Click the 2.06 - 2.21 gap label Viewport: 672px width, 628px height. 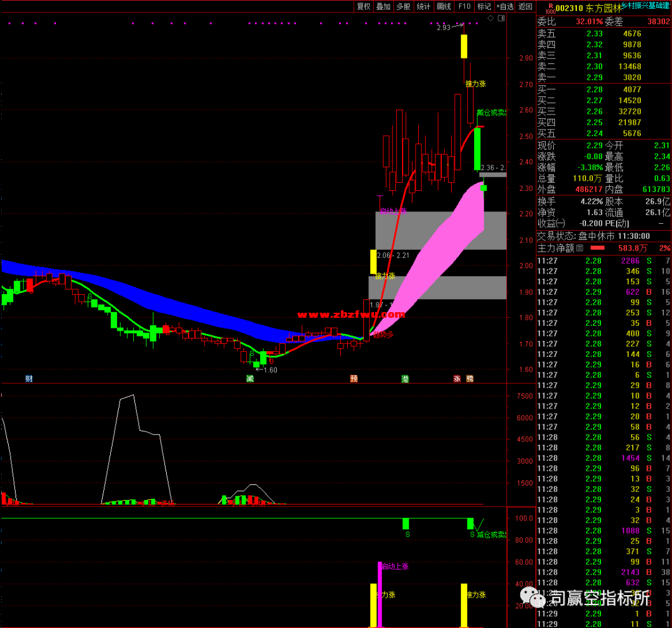coord(393,256)
